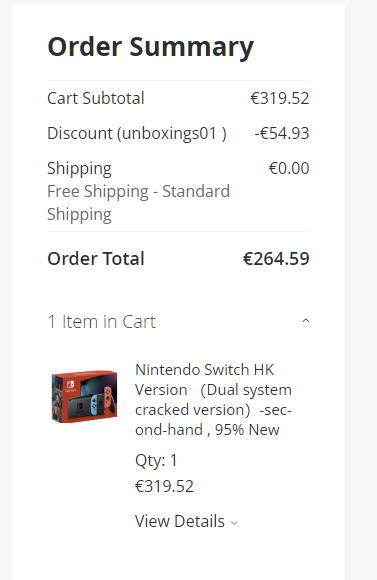Click the bold Order Total label
Viewport: 377px width, 580px height.
pyautogui.click(x=96, y=259)
